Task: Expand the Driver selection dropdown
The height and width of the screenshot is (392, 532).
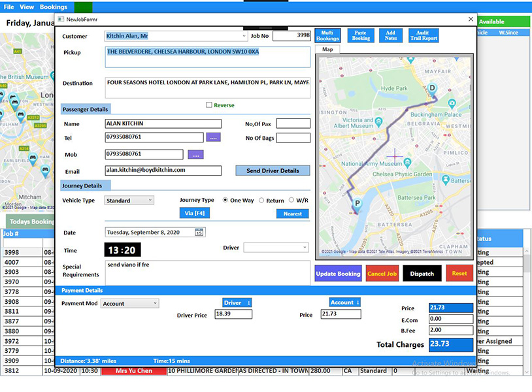Action: point(305,248)
